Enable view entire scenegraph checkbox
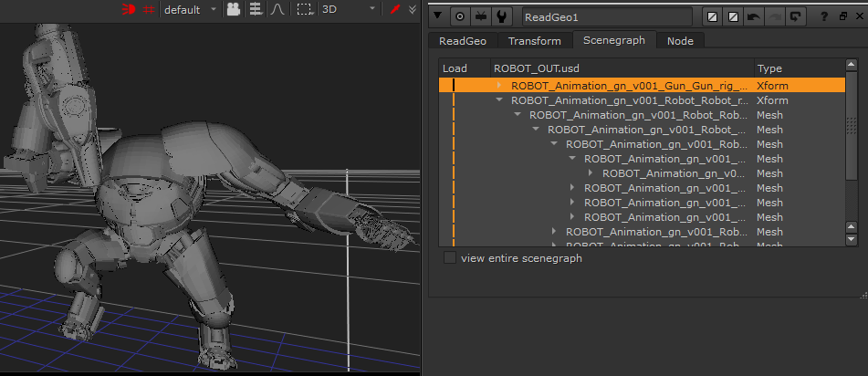The image size is (868, 376). click(450, 258)
